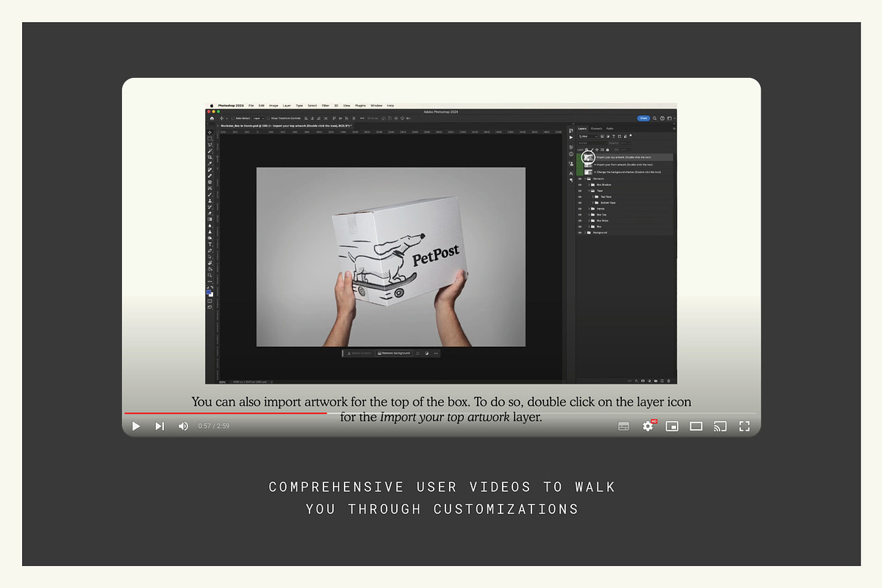Select the Move tool in Photoshop toolbar
This screenshot has height=588, width=882.
[209, 132]
